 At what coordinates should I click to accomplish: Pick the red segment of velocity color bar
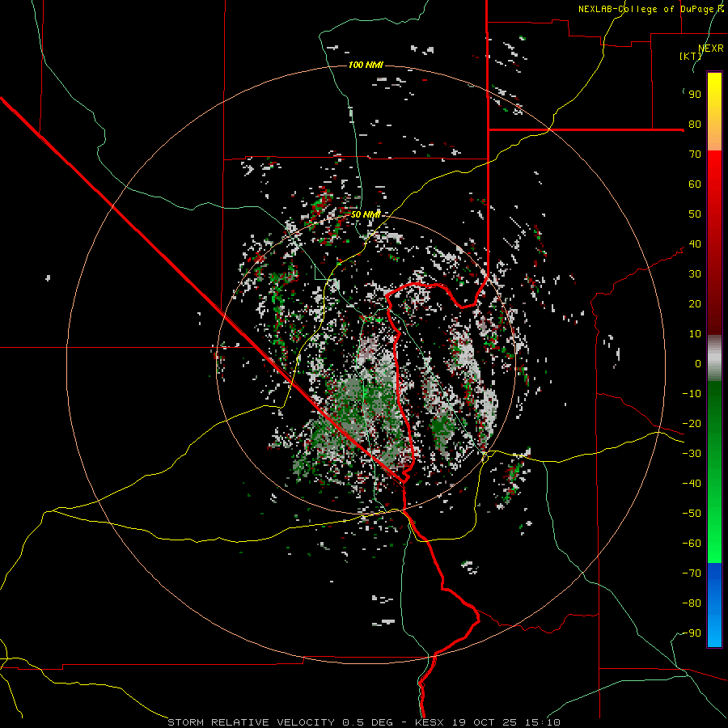(x=714, y=243)
